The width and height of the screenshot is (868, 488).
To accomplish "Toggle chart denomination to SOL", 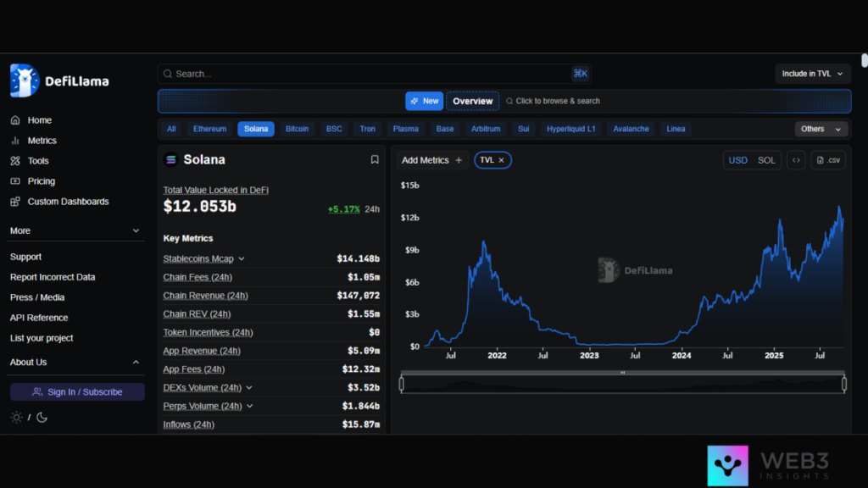I will point(766,160).
